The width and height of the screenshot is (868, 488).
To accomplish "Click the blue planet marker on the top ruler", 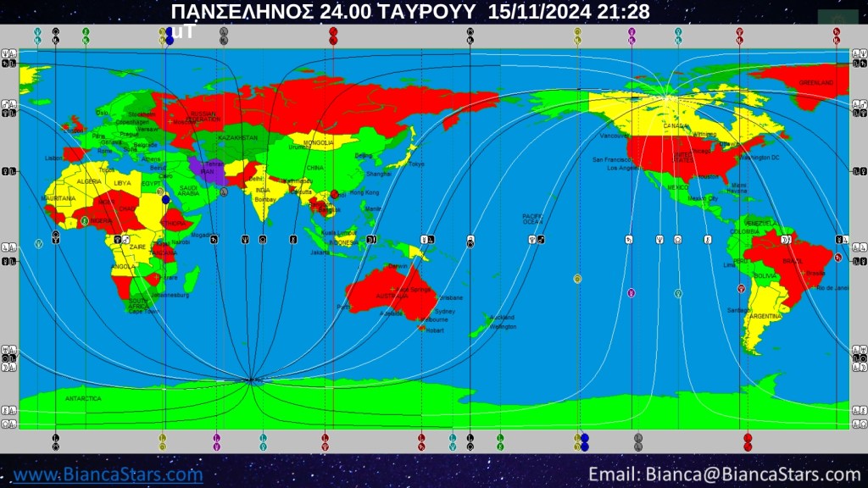I will coord(170,36).
